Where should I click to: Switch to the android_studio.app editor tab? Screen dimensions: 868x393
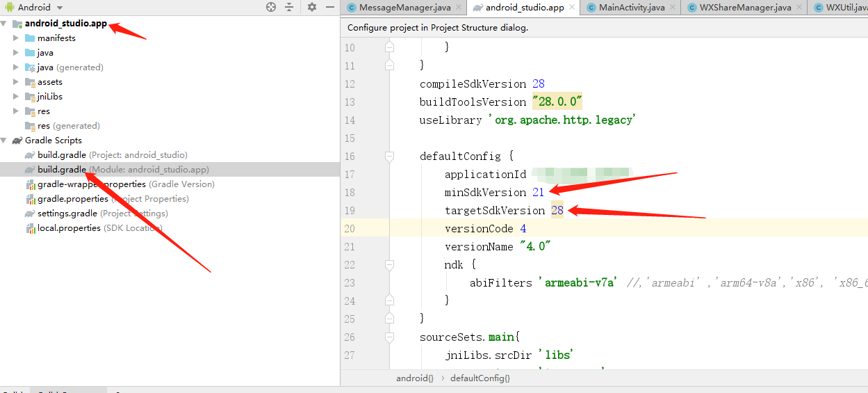coord(525,8)
